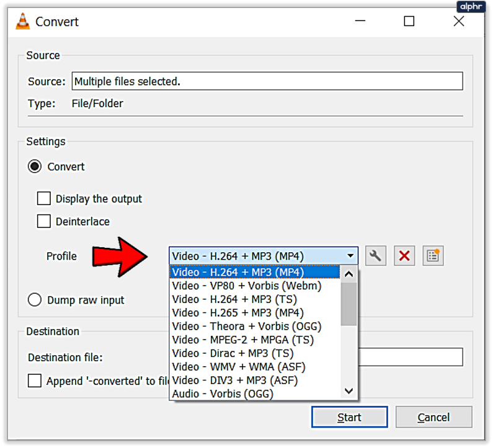Viewport: 493px width, 448px height.
Task: Maximize the Convert window
Action: click(409, 21)
